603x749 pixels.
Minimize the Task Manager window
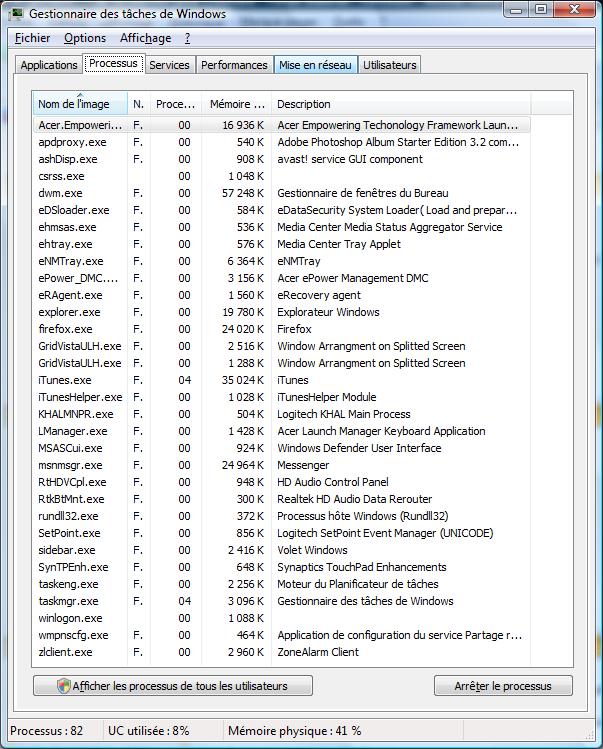click(x=516, y=10)
